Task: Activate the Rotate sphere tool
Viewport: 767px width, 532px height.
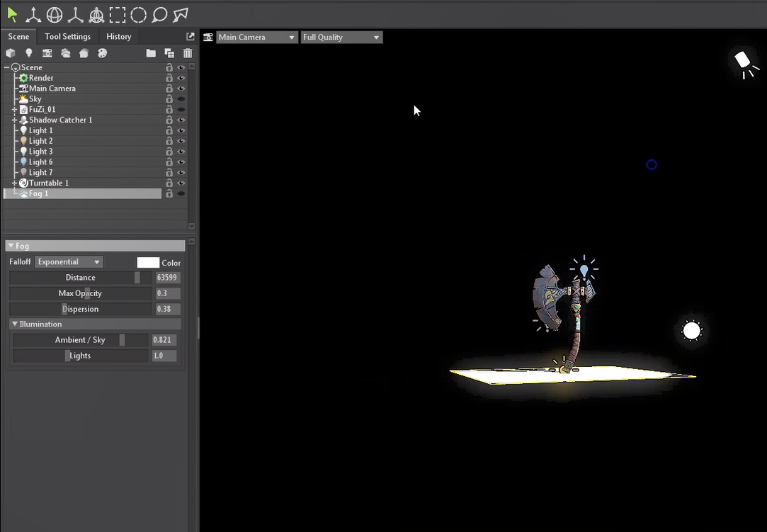Action: 54,14
